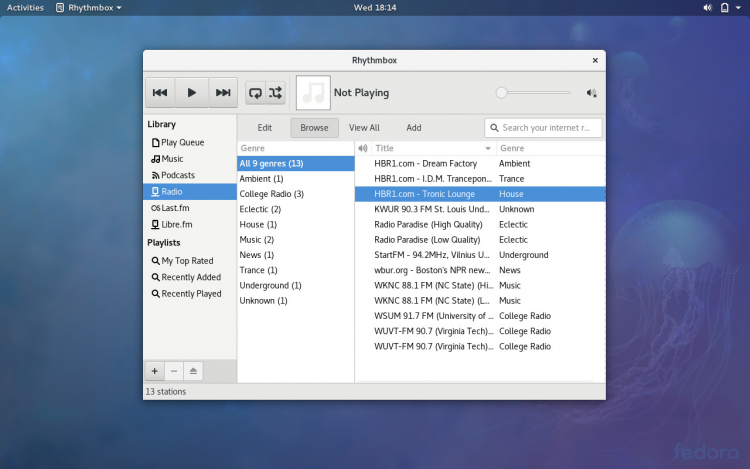Toggle the Browse view button
Image resolution: width=750 pixels, height=469 pixels.
coord(314,128)
